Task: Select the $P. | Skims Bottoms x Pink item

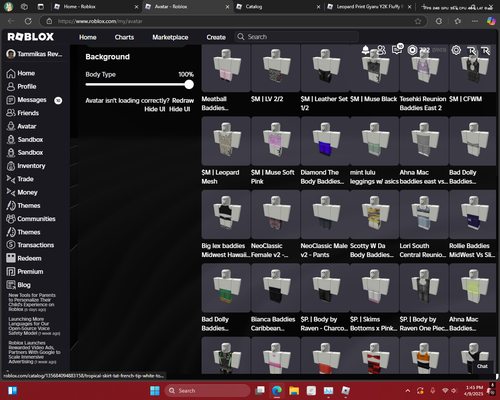Action: (375, 288)
